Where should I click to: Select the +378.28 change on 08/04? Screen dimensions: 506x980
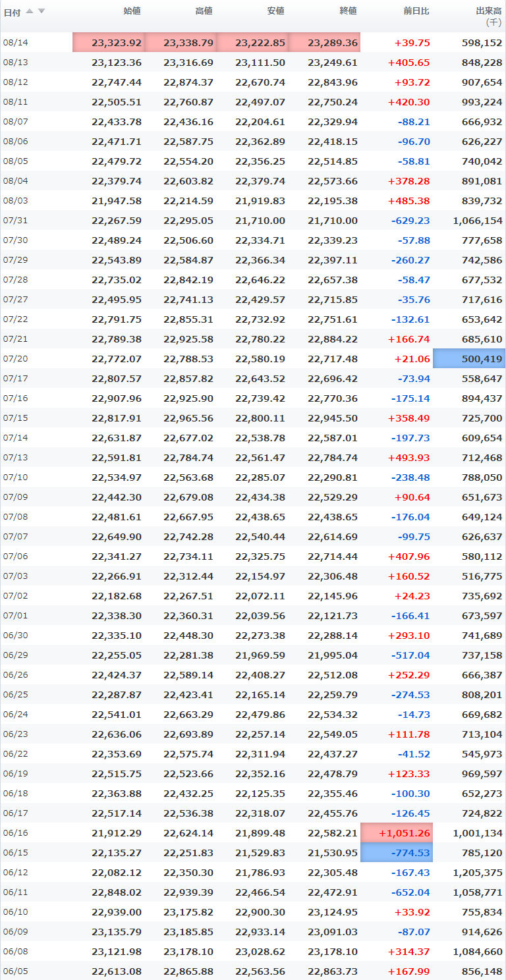(x=409, y=180)
